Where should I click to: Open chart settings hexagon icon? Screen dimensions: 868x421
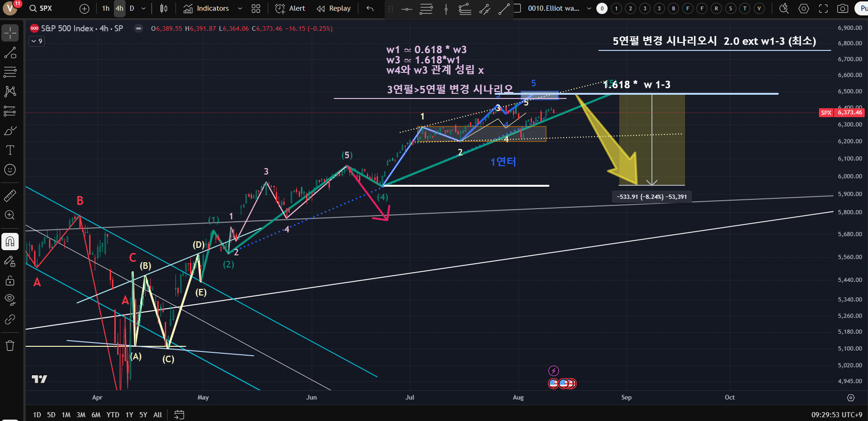[x=804, y=8]
